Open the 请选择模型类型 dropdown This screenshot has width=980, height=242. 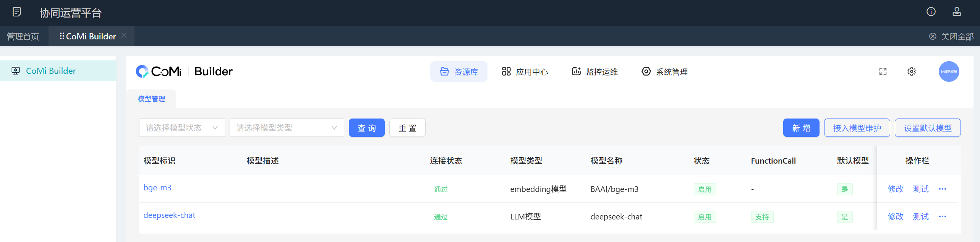287,128
